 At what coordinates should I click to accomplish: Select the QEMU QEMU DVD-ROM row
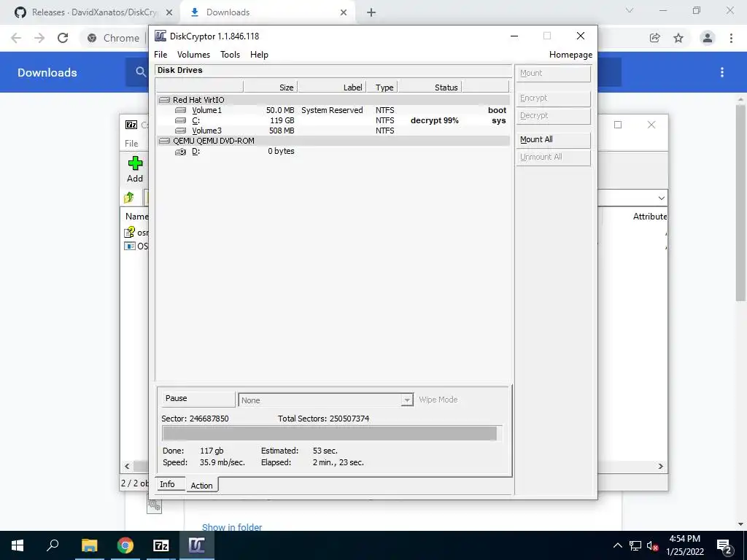333,141
